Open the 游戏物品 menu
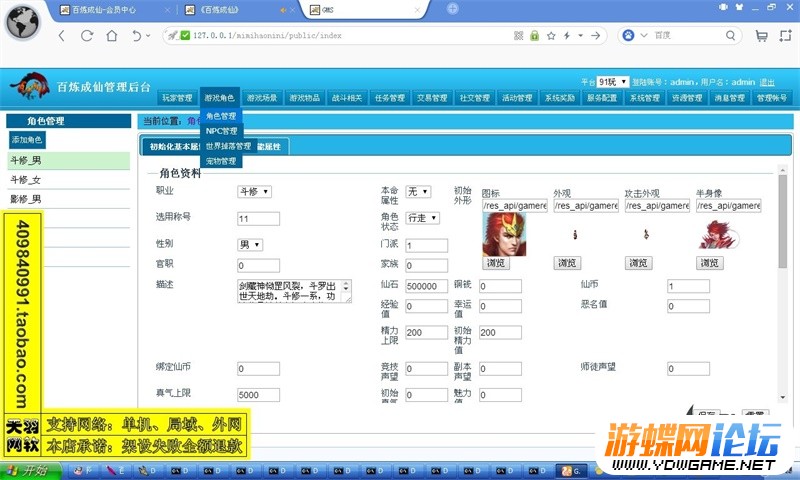Image resolution: width=800 pixels, height=480 pixels. (305, 98)
